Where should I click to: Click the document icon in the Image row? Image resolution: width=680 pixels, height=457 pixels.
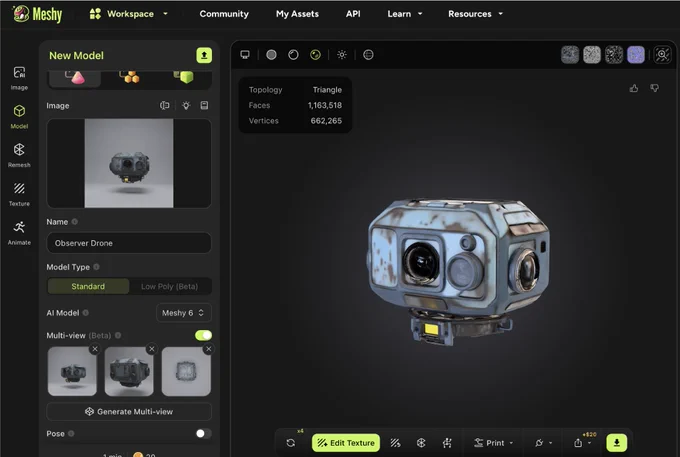tap(204, 105)
